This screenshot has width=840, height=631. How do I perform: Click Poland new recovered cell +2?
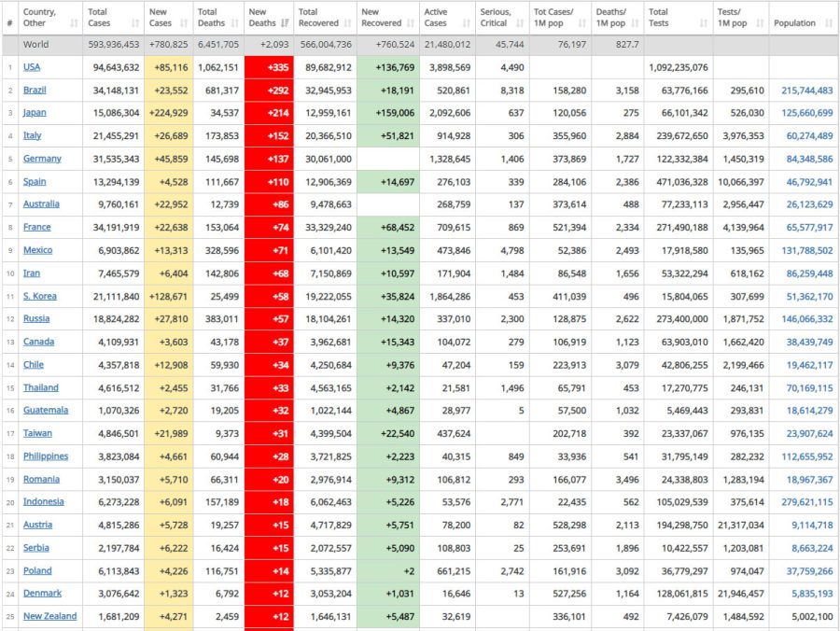(x=388, y=571)
